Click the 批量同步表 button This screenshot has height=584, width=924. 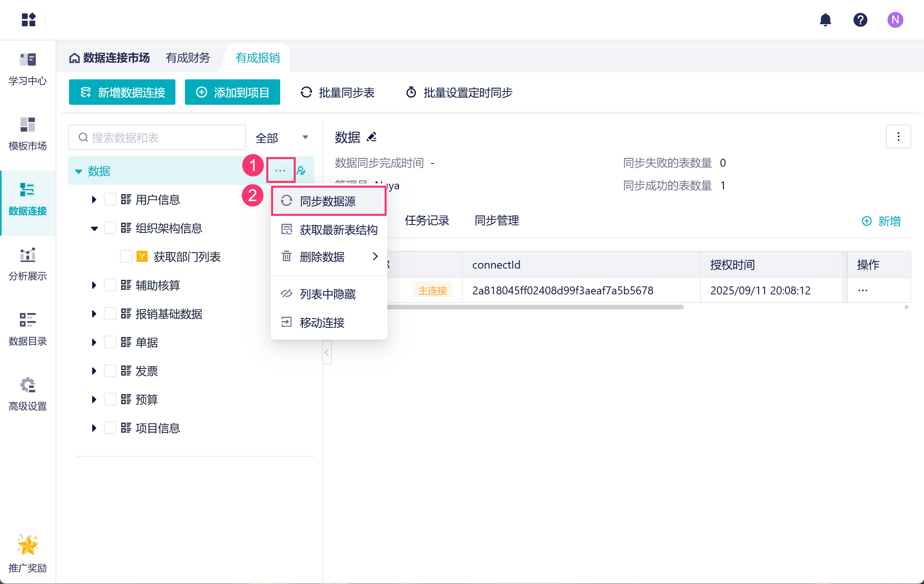click(338, 92)
